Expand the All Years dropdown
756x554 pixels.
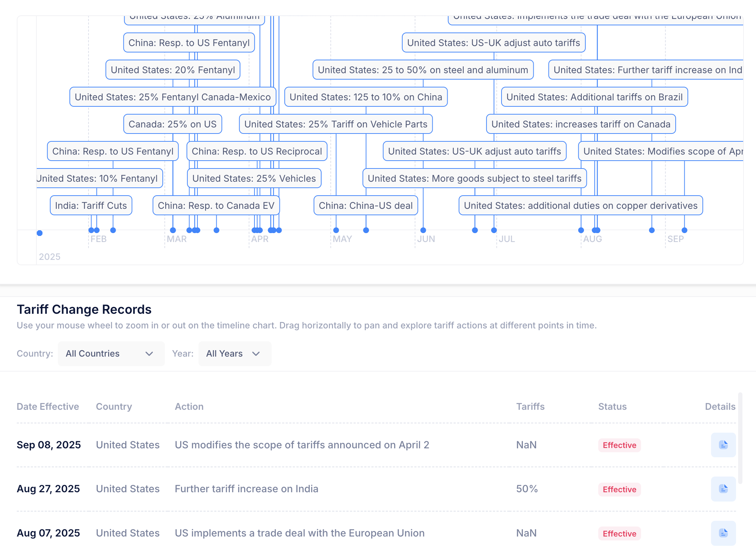[235, 354]
